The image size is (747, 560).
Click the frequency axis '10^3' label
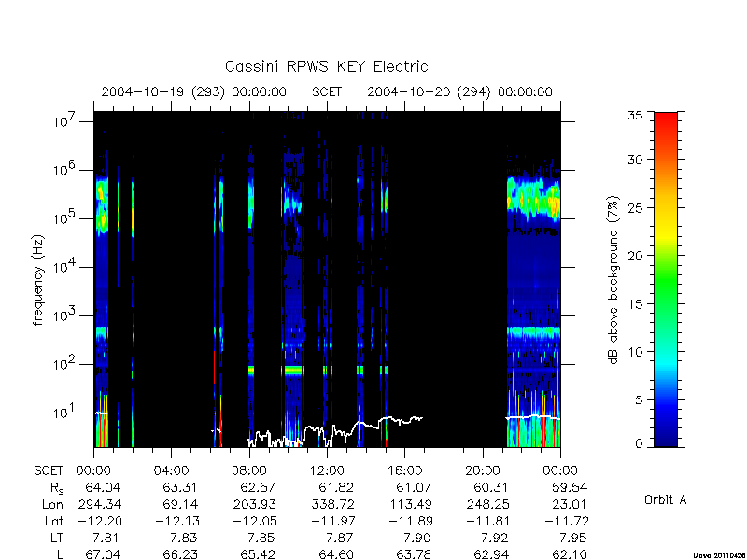[63, 315]
